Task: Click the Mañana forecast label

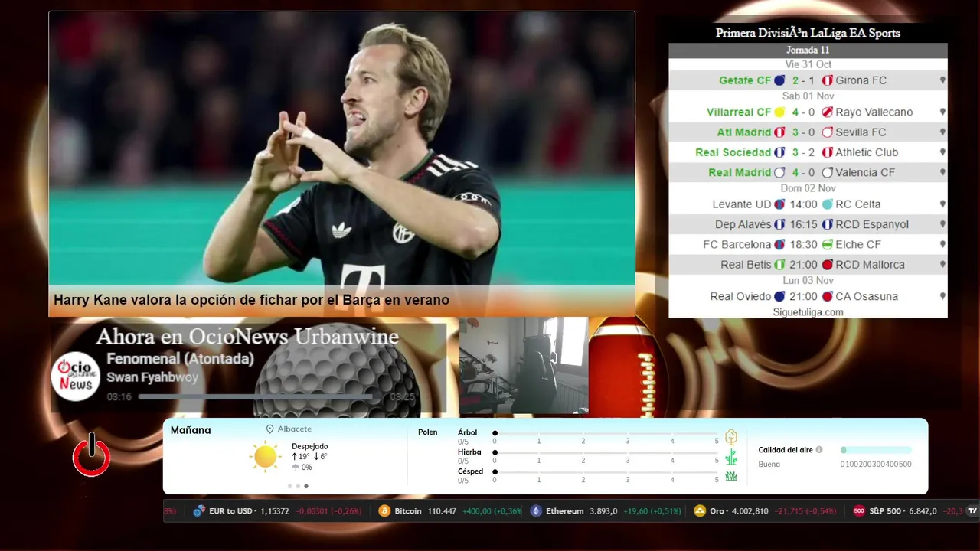Action: pos(191,430)
